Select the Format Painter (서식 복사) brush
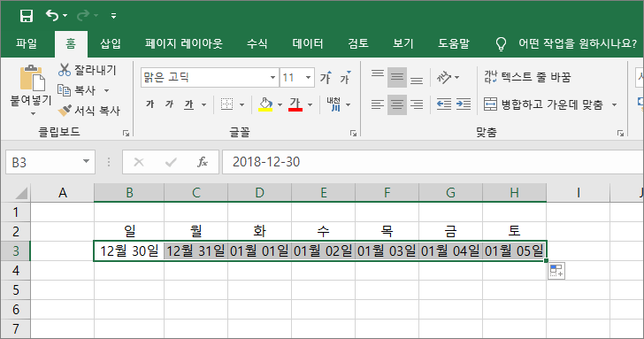 tap(65, 110)
